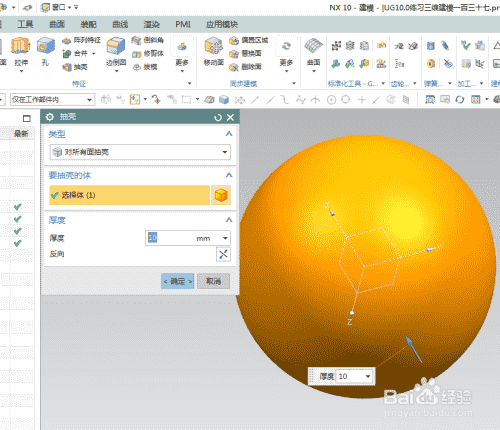The width and height of the screenshot is (500, 430).
Task: Collapse the 厚度 section
Action: pyautogui.click(x=229, y=220)
